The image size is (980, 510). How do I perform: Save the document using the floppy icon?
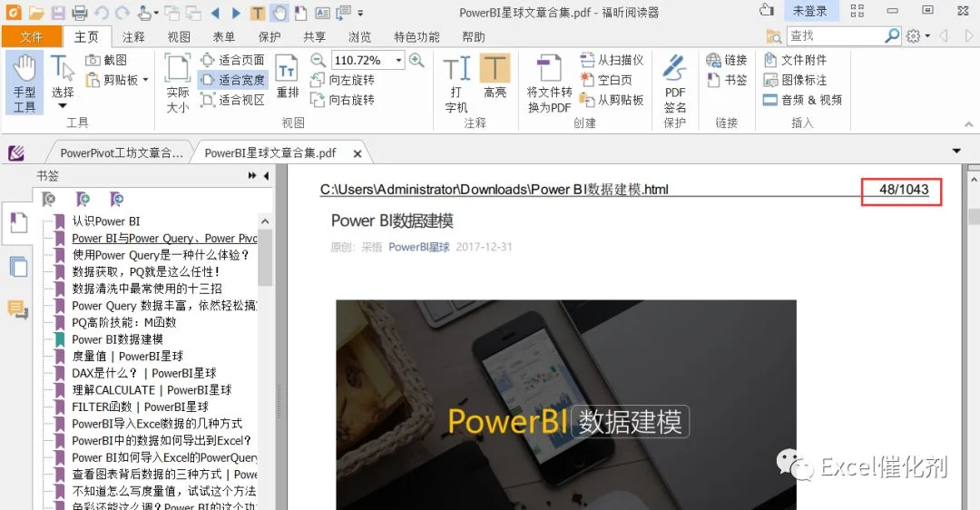[58, 12]
